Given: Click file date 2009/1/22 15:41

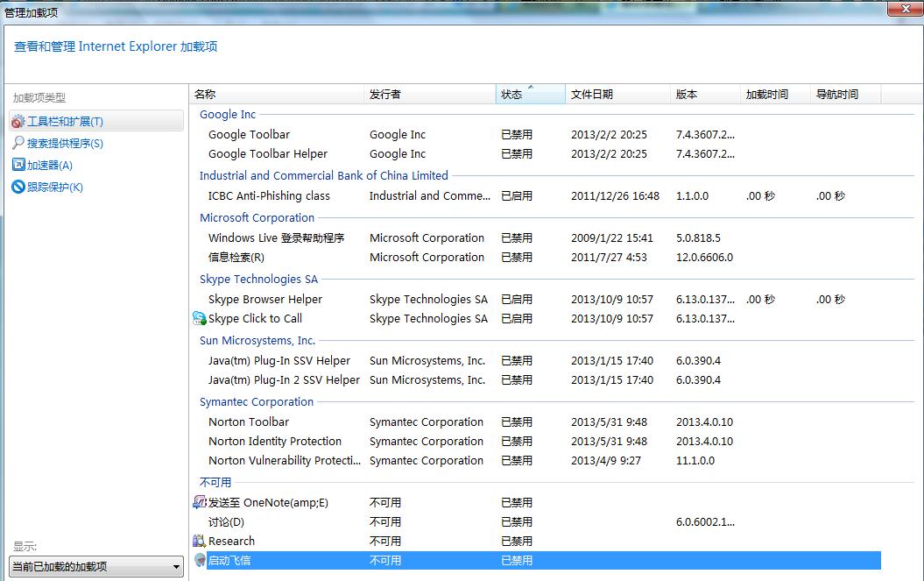Looking at the screenshot, I should (x=612, y=238).
